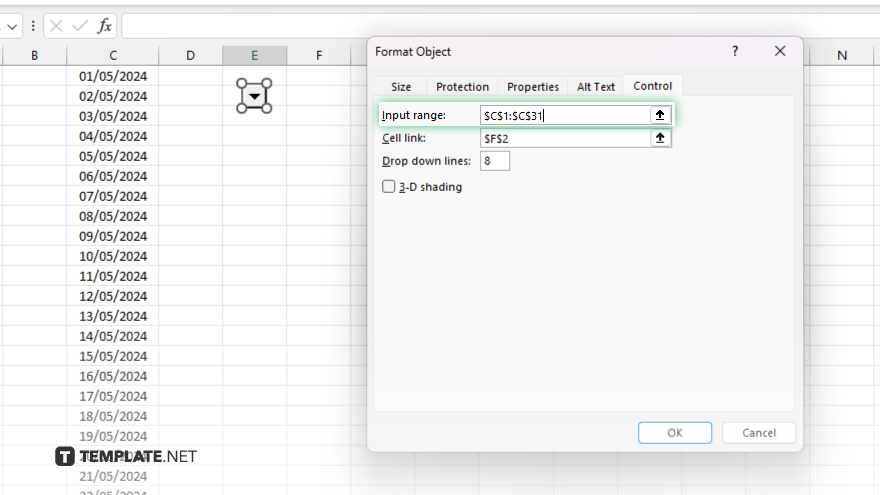
Task: Select the Properties tab
Action: click(x=532, y=87)
